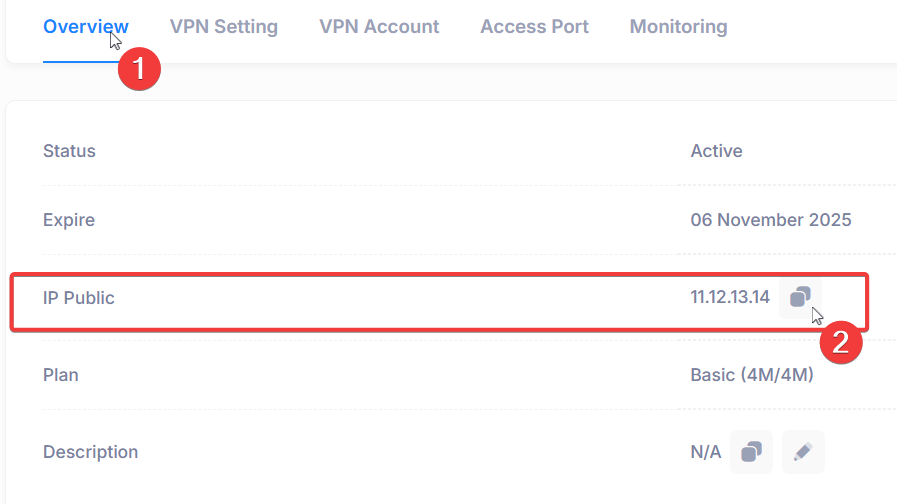Click the N/A description value

pos(706,453)
